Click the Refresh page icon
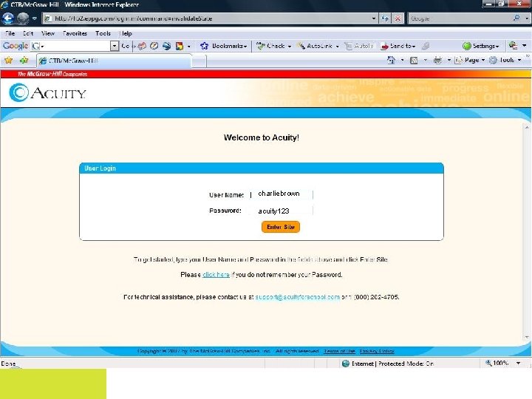Viewport: 532px width, 399px height. pos(385,18)
